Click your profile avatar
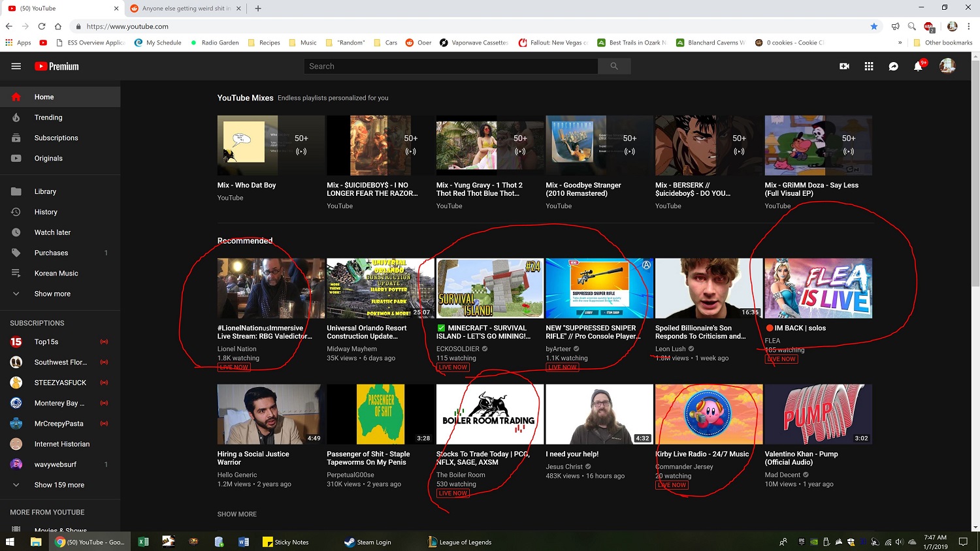 (947, 65)
